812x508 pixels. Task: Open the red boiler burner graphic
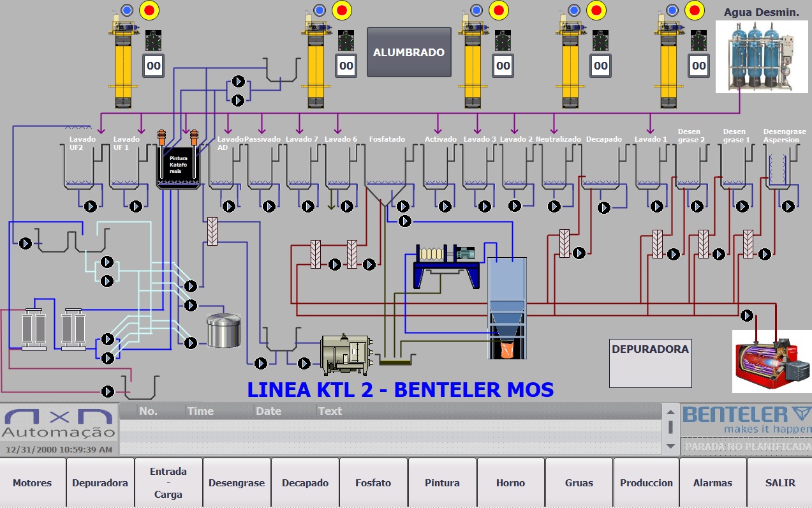(772, 361)
